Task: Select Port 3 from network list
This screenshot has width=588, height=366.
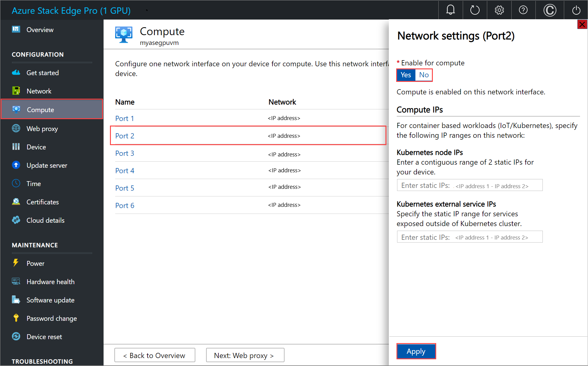Action: [125, 153]
